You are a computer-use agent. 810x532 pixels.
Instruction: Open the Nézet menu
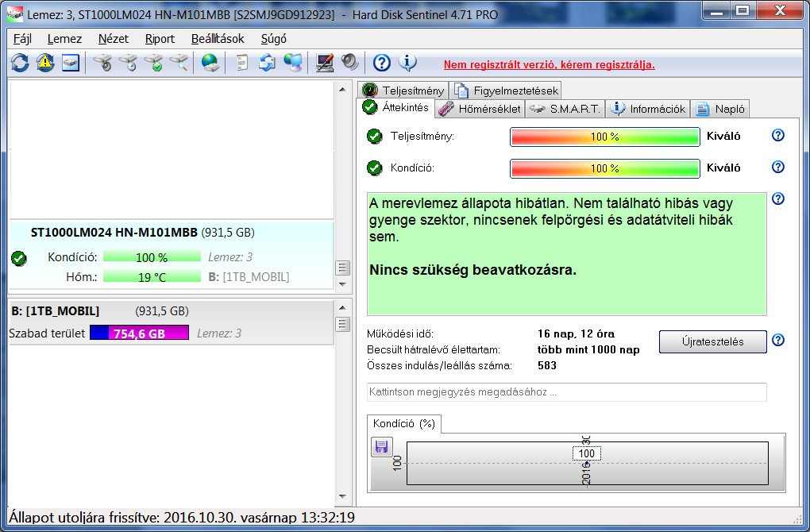click(113, 39)
